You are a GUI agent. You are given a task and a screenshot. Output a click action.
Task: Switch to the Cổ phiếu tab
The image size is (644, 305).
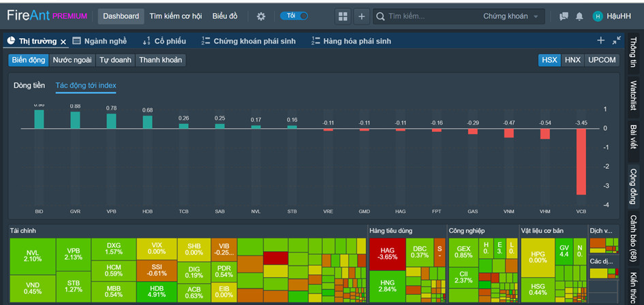pyautogui.click(x=164, y=41)
